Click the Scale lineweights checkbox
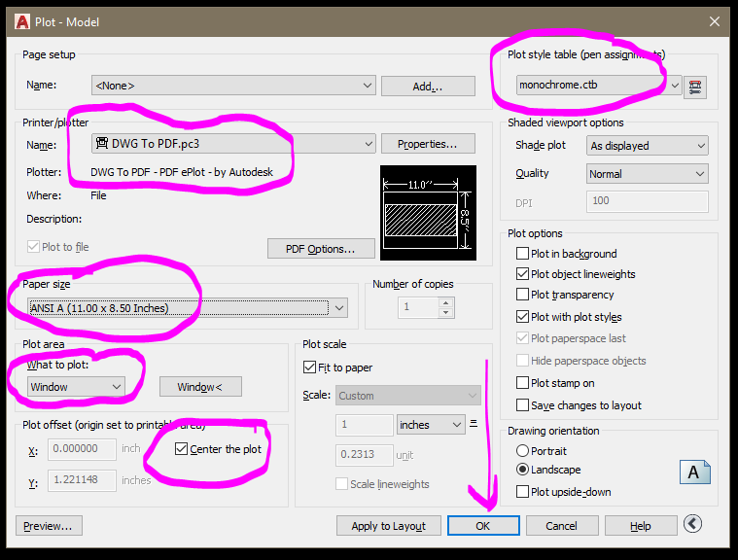This screenshot has width=738, height=560. click(x=341, y=484)
